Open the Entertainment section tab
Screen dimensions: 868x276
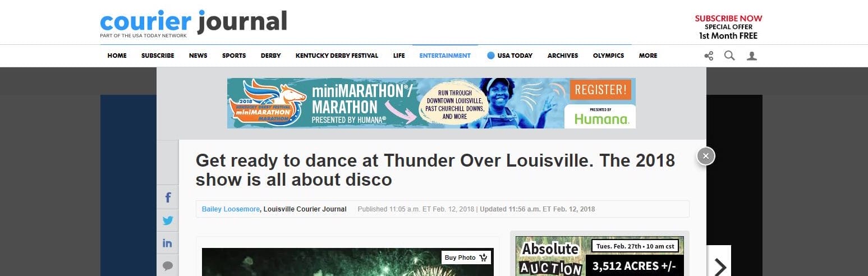coord(444,56)
